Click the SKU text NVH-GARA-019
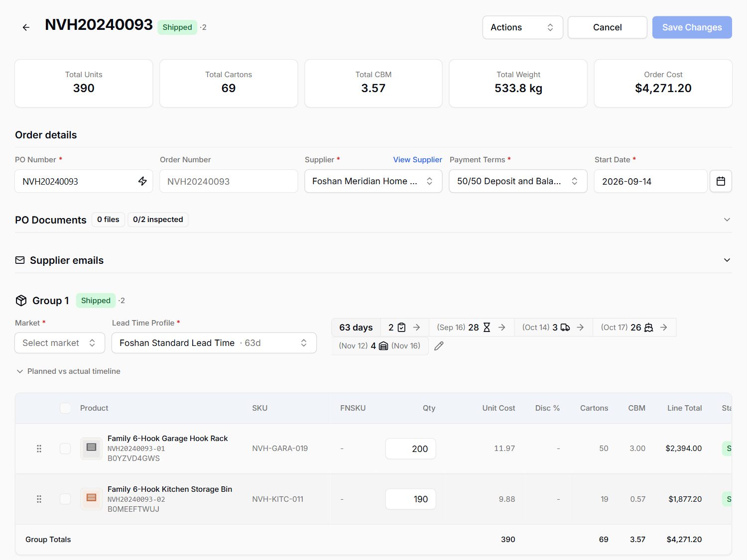Screen dimensions: 747x560 [280, 448]
